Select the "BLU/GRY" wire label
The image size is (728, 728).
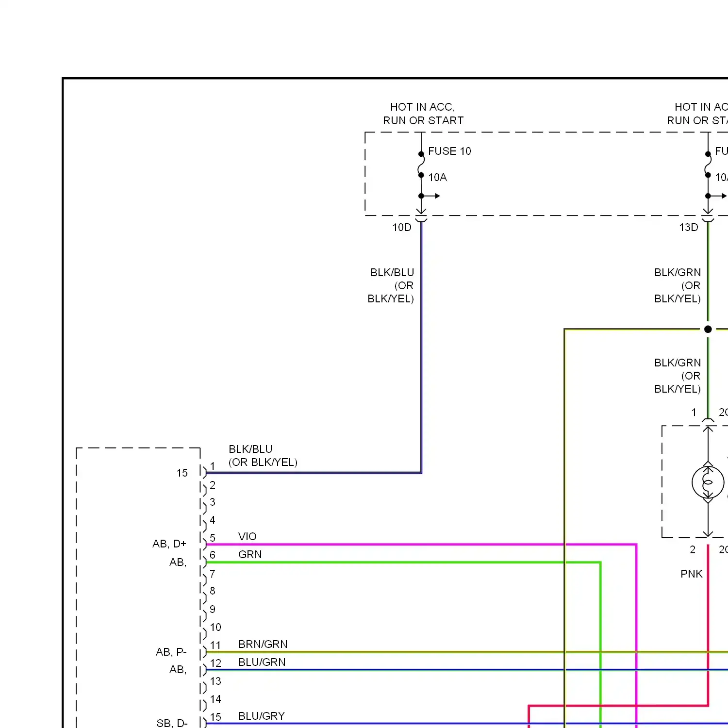click(x=262, y=716)
